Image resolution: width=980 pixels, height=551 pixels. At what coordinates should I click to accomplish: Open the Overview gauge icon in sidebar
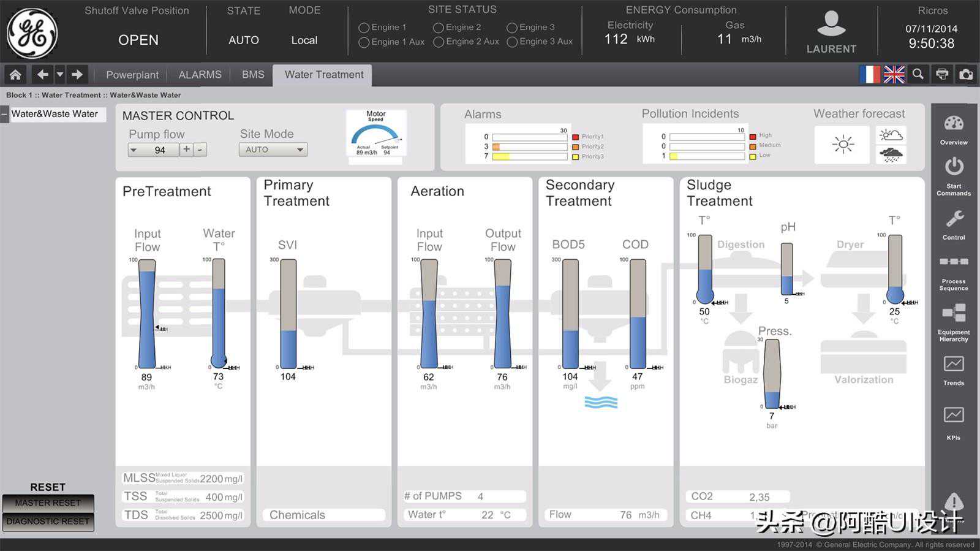tap(954, 124)
